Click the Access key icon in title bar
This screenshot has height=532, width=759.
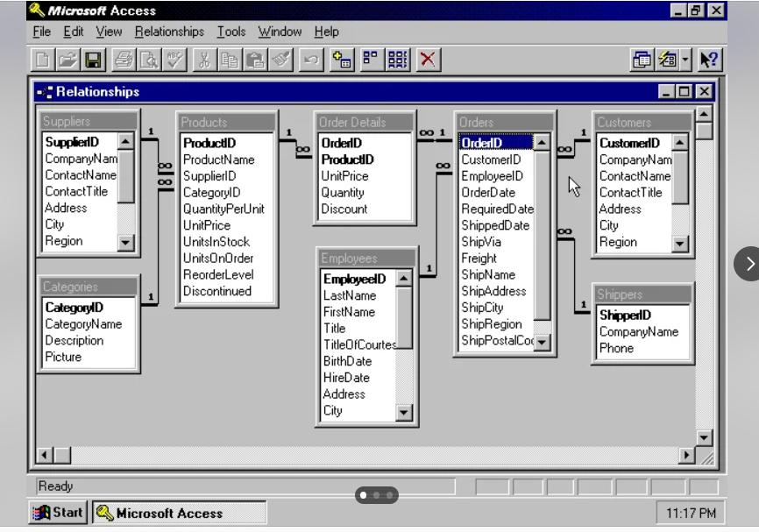(37, 10)
